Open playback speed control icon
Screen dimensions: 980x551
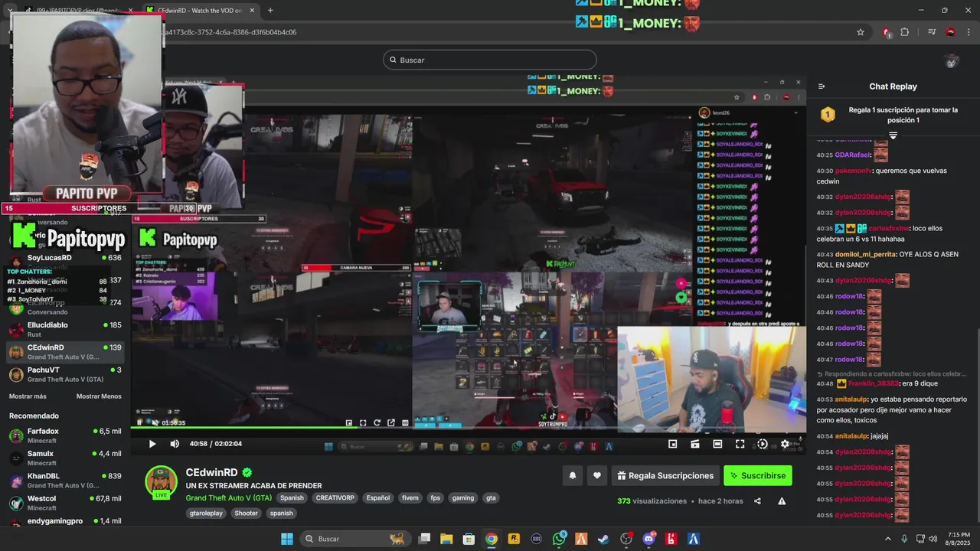(x=763, y=444)
